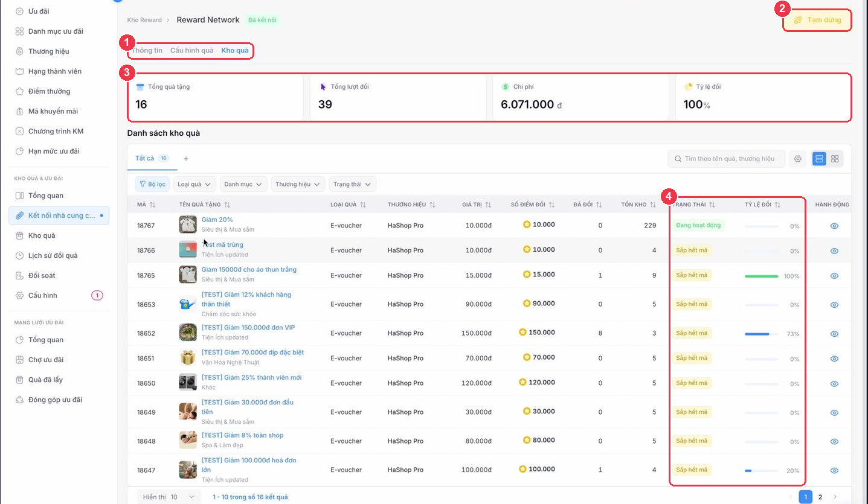Click the Bộ lọc filter button
This screenshot has height=504, width=868.
(x=152, y=184)
